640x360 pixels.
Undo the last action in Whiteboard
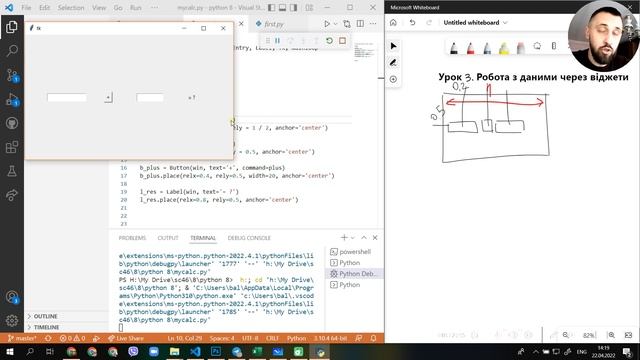tap(412, 22)
